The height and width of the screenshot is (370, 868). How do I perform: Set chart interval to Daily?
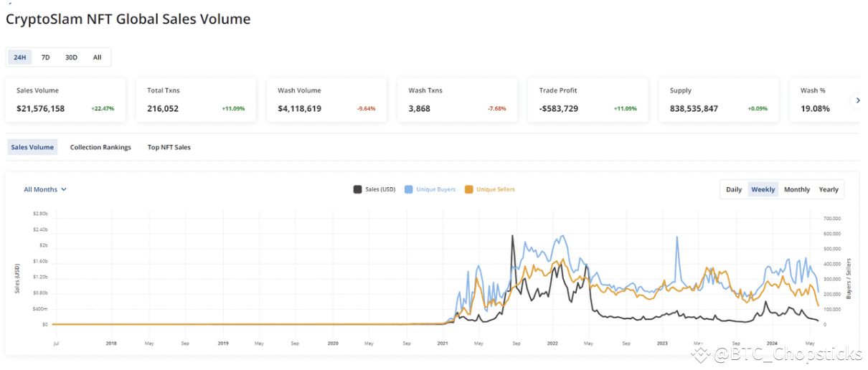(x=734, y=189)
